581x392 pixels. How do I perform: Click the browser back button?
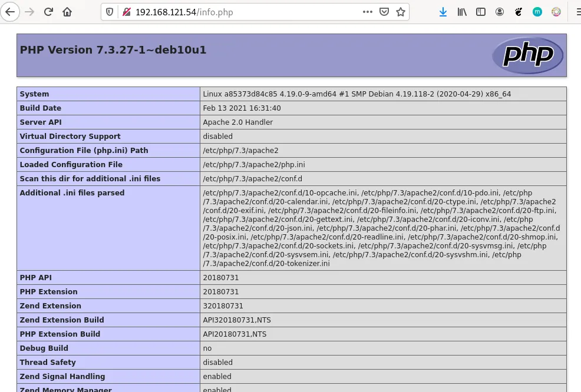tap(10, 12)
